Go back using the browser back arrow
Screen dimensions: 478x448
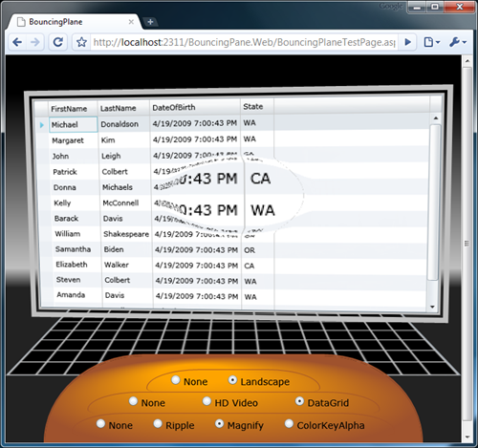coord(17,42)
